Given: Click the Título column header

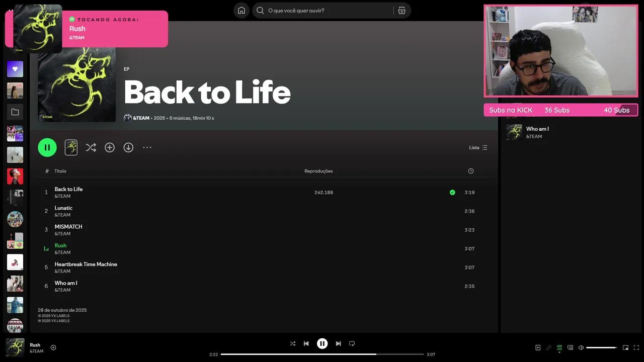Looking at the screenshot, I should click(x=60, y=171).
